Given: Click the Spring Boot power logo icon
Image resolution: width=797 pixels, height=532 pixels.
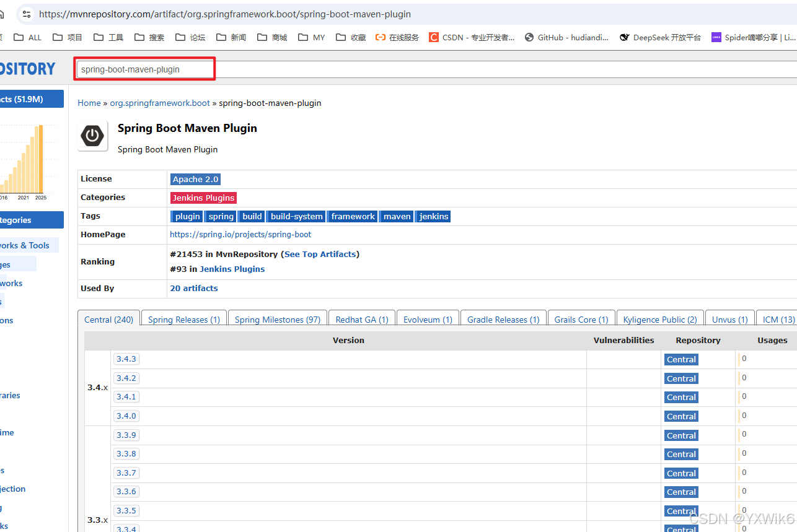Looking at the screenshot, I should 93,136.
